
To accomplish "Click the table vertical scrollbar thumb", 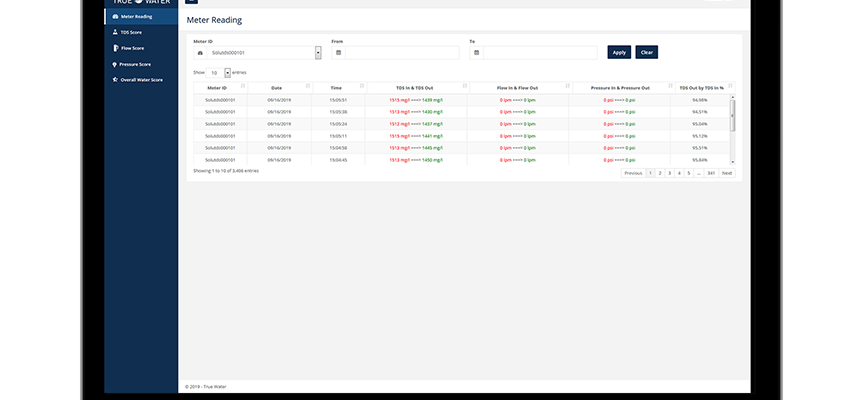I will click(x=732, y=116).
